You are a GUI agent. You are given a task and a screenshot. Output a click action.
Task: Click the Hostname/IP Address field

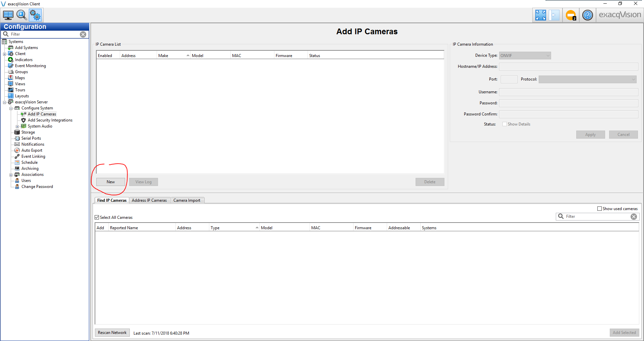pos(569,67)
